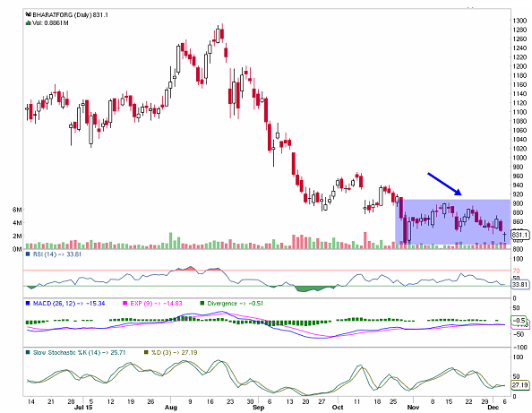Click the 4M volume axis label

pos(17,223)
